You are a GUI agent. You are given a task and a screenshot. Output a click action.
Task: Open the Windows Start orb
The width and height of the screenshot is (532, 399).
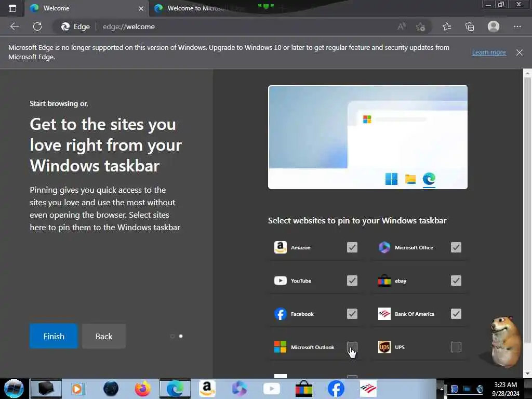click(14, 389)
